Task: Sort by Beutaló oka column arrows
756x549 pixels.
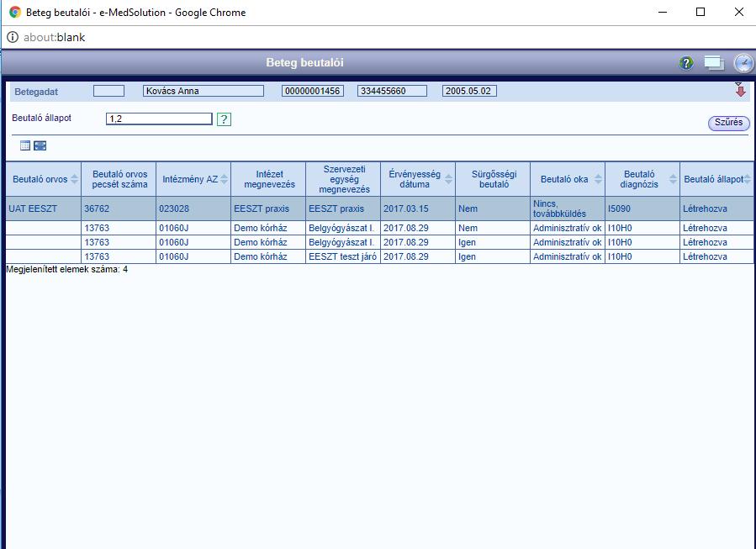Action: 599,179
